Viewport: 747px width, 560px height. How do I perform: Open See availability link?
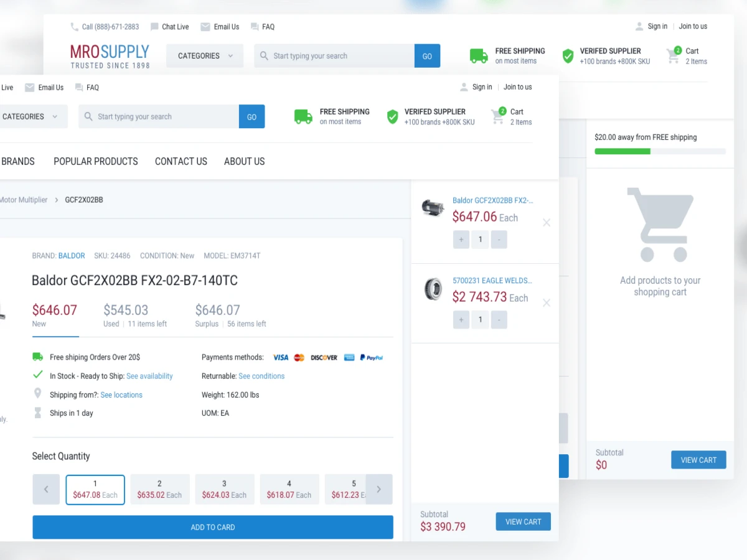pyautogui.click(x=149, y=376)
